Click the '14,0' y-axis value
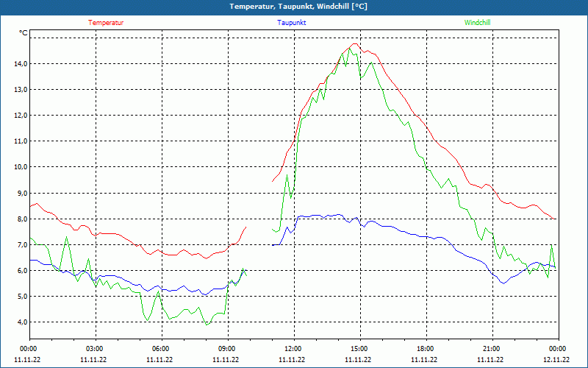 point(21,64)
